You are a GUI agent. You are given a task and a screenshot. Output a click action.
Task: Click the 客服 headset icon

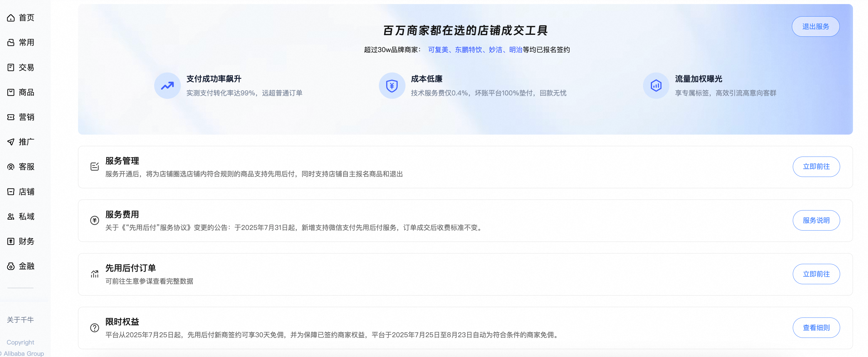(x=11, y=167)
